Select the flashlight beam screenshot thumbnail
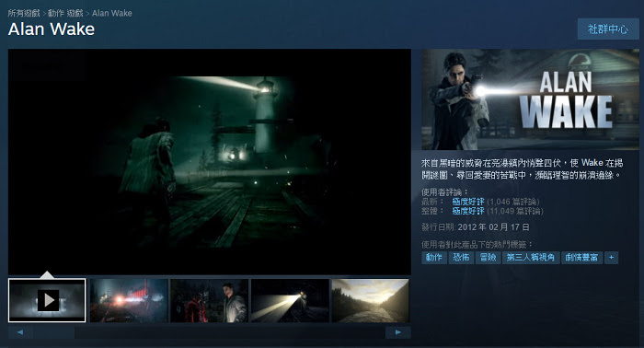 [290, 300]
